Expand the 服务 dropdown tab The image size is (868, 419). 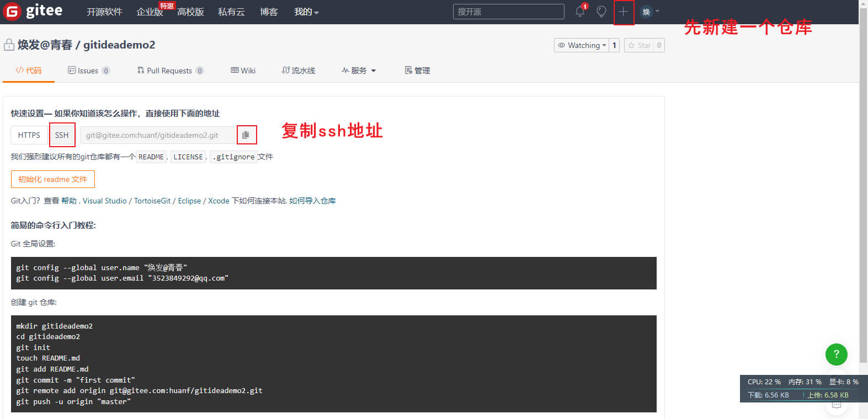(359, 71)
